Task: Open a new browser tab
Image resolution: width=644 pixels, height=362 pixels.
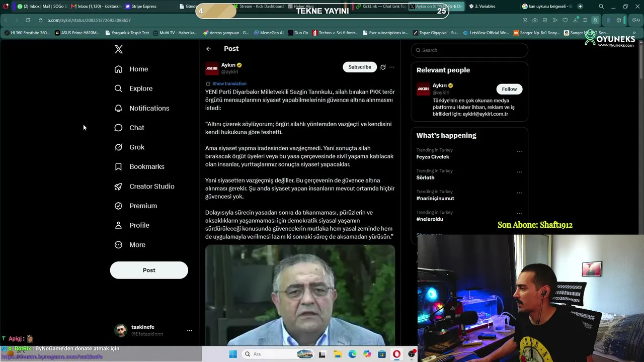Action: (580, 7)
